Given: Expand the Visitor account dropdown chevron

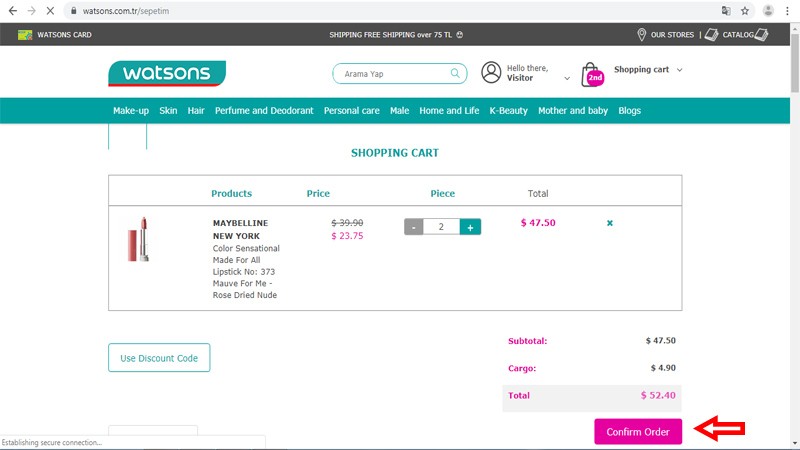Looking at the screenshot, I should click(x=567, y=78).
